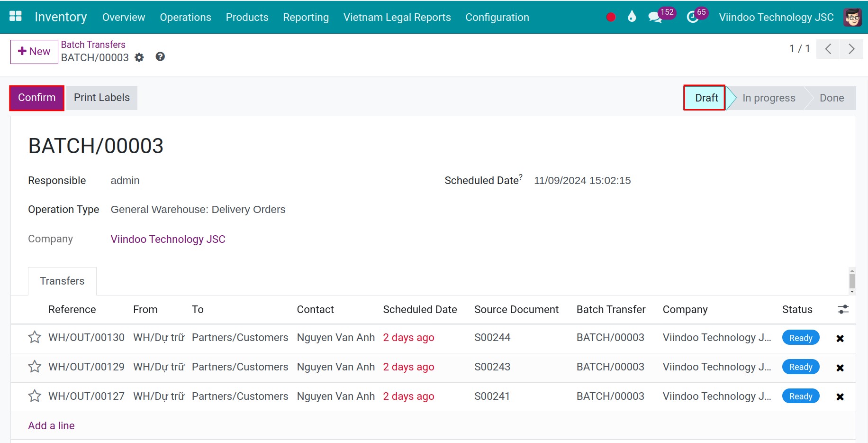Remove WH/OUT/00127 row with X icon

[x=840, y=397]
